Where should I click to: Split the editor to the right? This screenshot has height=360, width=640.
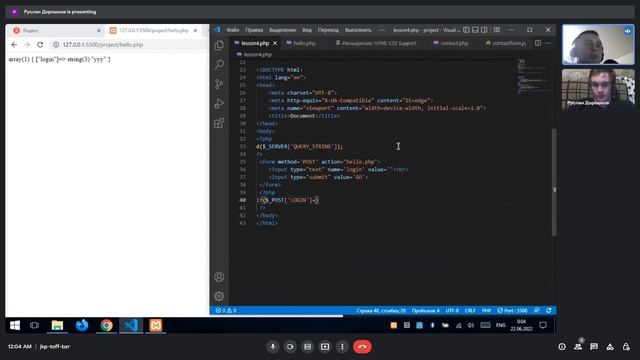pos(538,43)
